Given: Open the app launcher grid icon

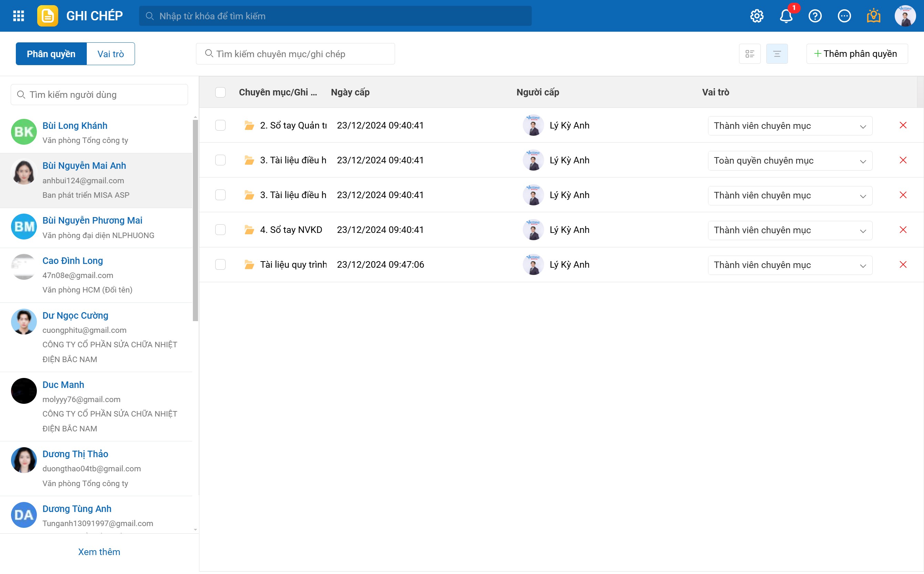Looking at the screenshot, I should (18, 16).
